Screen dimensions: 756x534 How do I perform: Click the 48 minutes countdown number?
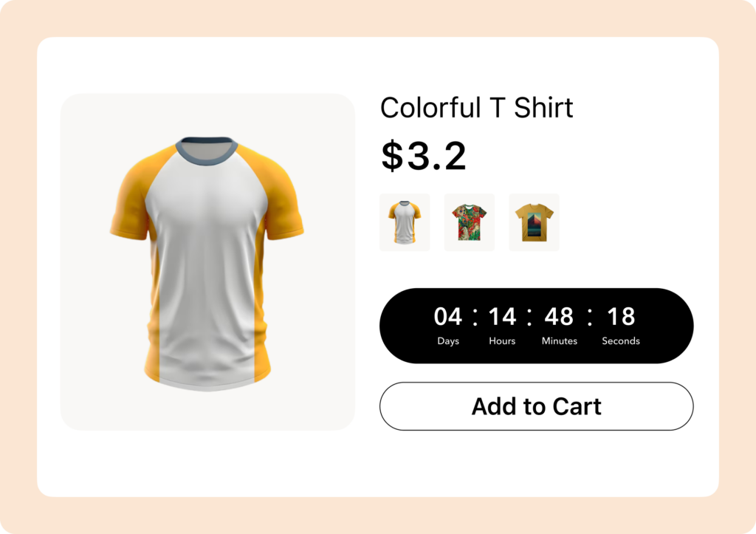[559, 317]
